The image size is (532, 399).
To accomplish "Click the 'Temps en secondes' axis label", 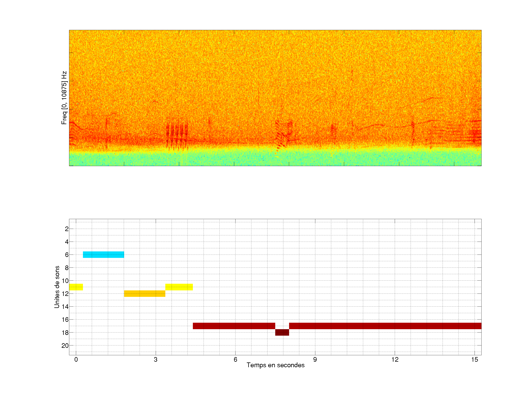I will pyautogui.click(x=275, y=365).
